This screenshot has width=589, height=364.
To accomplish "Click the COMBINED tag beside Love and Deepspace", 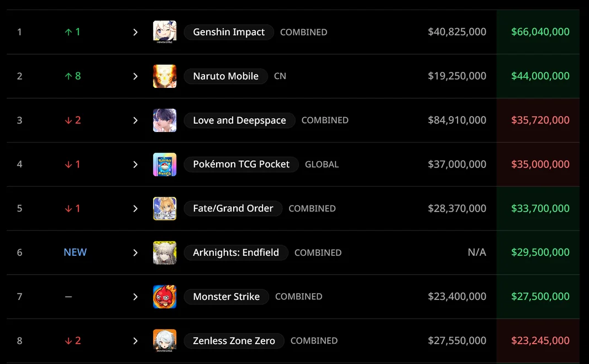I will pos(325,120).
